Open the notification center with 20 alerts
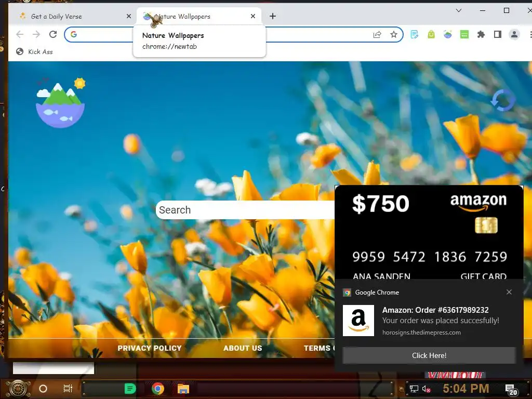 511,390
